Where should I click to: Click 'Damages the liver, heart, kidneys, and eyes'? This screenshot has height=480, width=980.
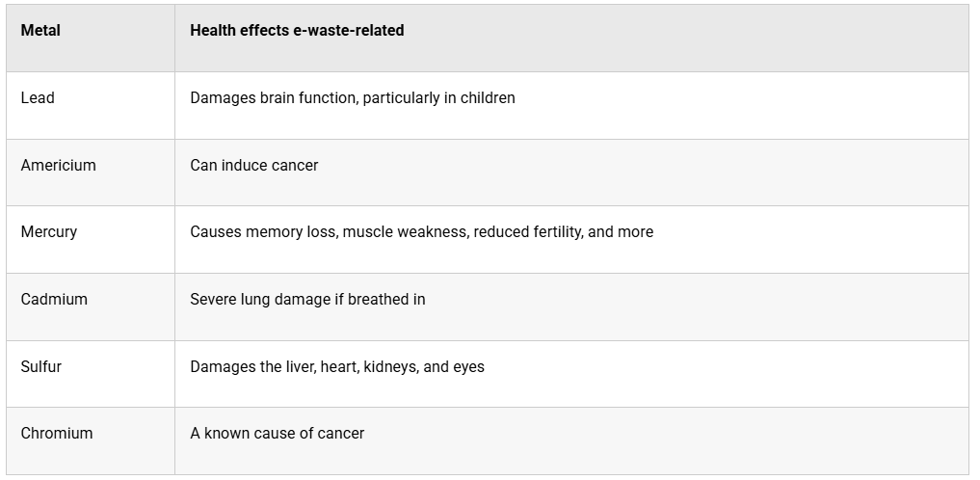tap(337, 367)
